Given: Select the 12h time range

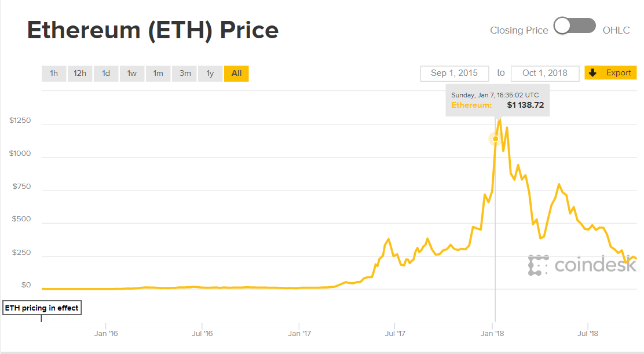Looking at the screenshot, I should [x=80, y=73].
